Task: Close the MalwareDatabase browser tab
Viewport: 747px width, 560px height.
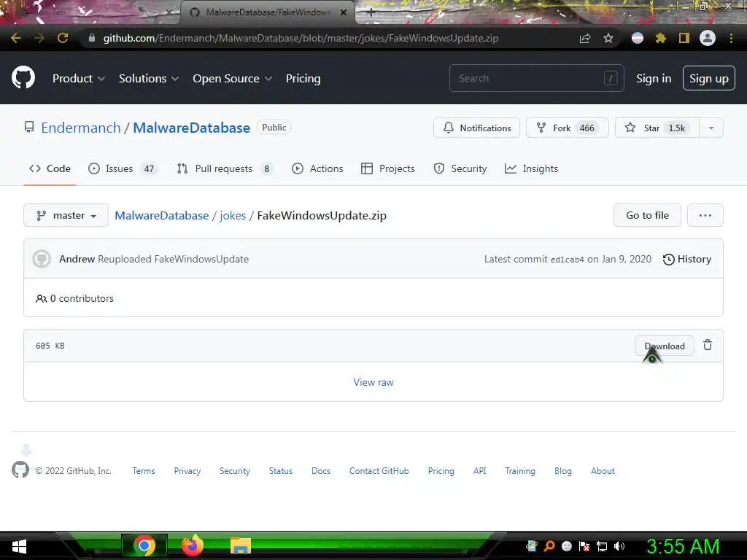Action: pos(344,12)
